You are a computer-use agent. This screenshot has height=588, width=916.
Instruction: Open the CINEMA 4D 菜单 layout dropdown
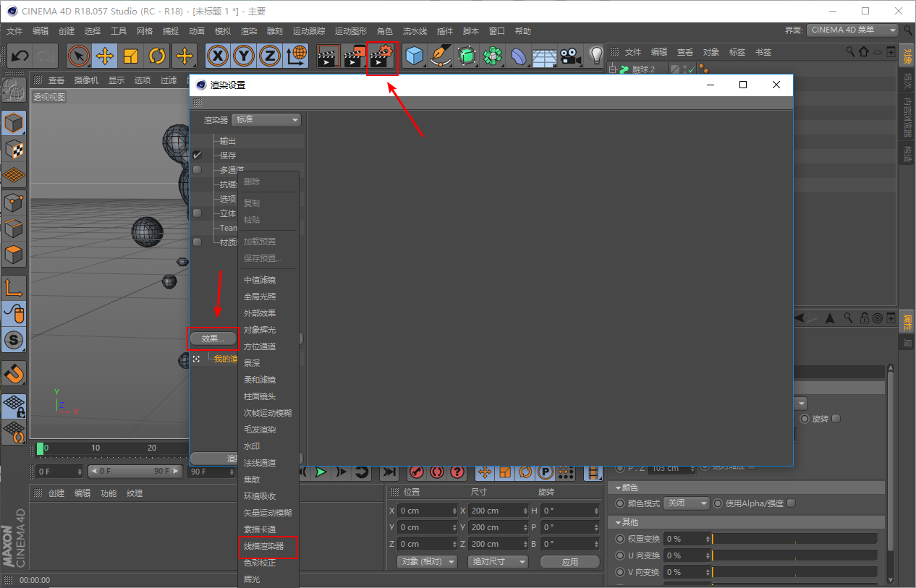[852, 30]
